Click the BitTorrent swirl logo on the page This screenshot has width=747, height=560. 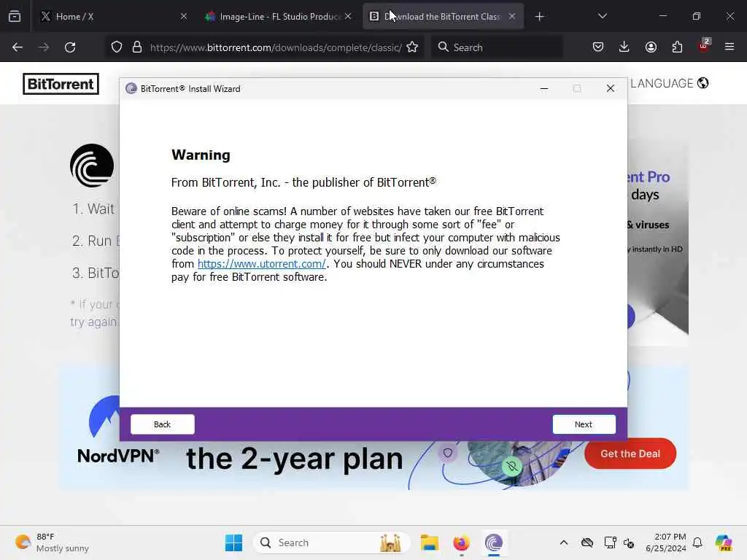tap(92, 166)
